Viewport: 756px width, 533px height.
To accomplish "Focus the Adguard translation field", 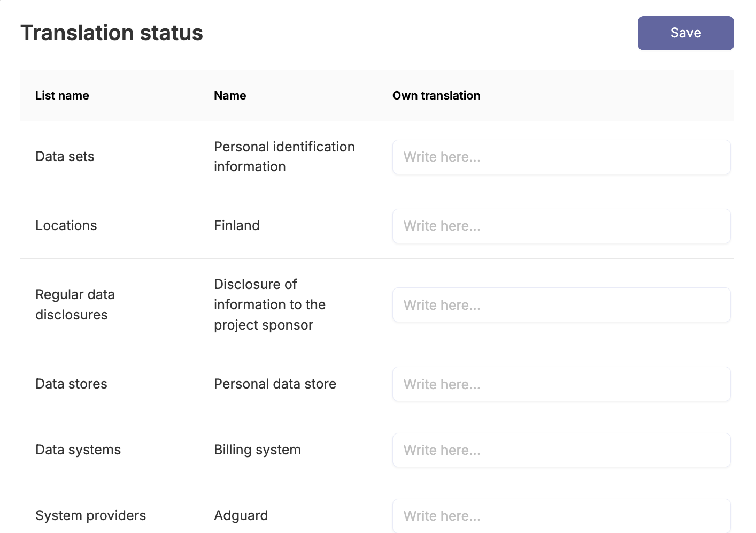I will point(561,516).
